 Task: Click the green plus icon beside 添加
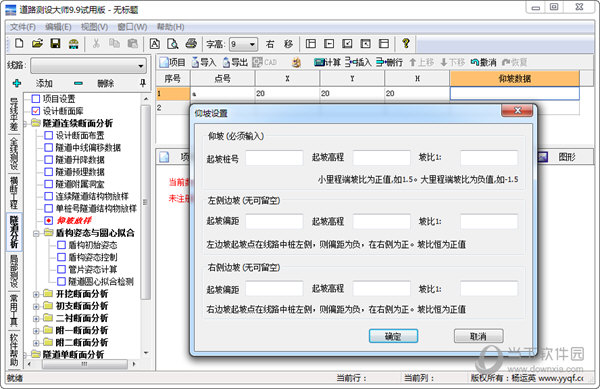pos(17,83)
